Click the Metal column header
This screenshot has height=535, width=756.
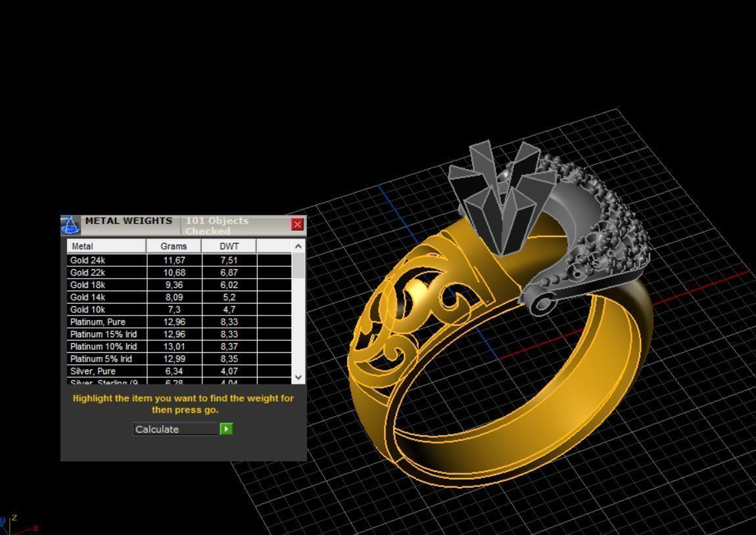106,246
